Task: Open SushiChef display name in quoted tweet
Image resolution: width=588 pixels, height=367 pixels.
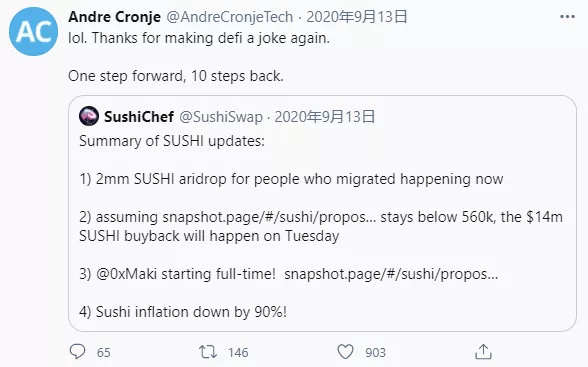Action: click(x=139, y=117)
